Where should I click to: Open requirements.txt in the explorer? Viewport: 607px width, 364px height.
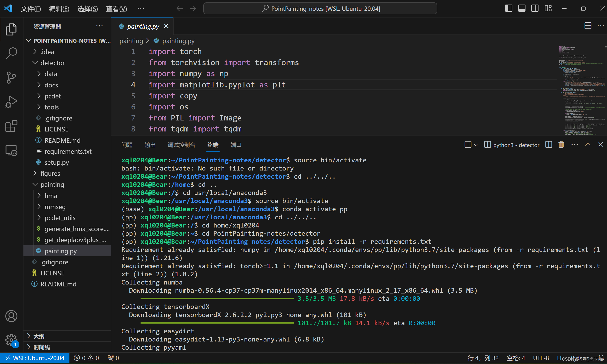click(x=68, y=151)
